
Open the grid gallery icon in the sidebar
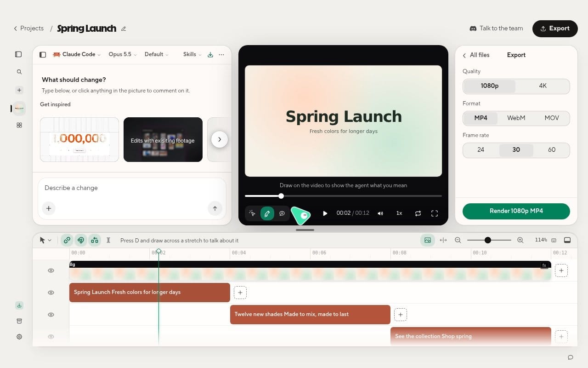19,125
